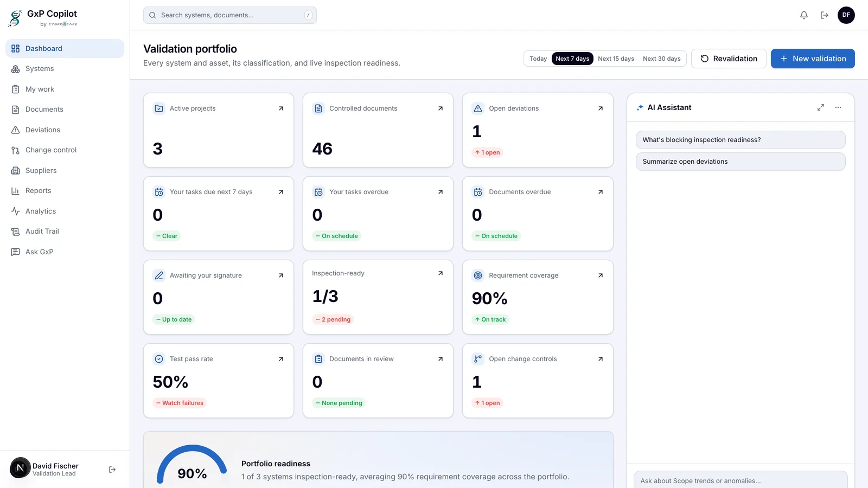Open Your tasks overdue card arrow

click(x=441, y=192)
